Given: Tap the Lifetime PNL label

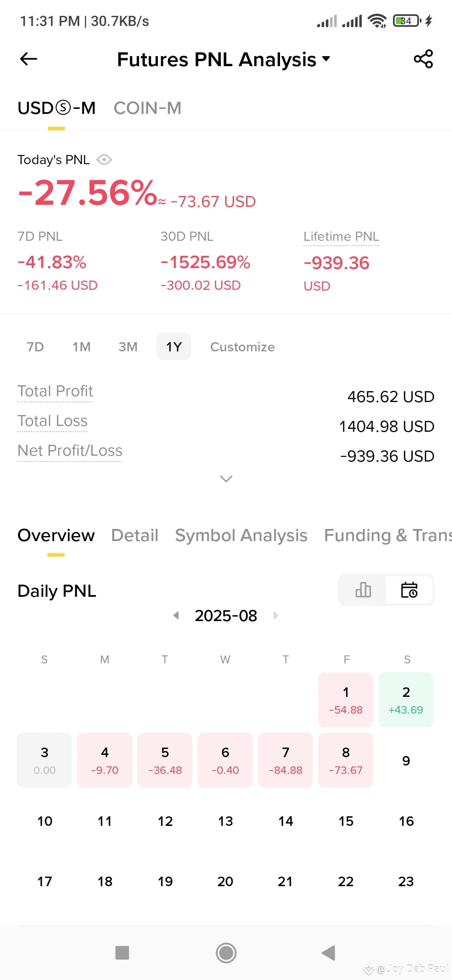Looking at the screenshot, I should point(341,237).
